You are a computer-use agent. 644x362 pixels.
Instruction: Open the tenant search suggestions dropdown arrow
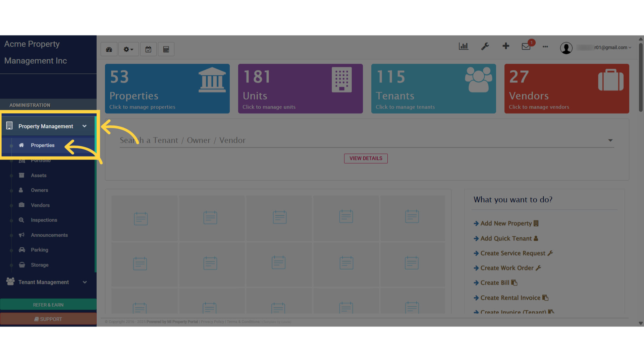(x=610, y=140)
